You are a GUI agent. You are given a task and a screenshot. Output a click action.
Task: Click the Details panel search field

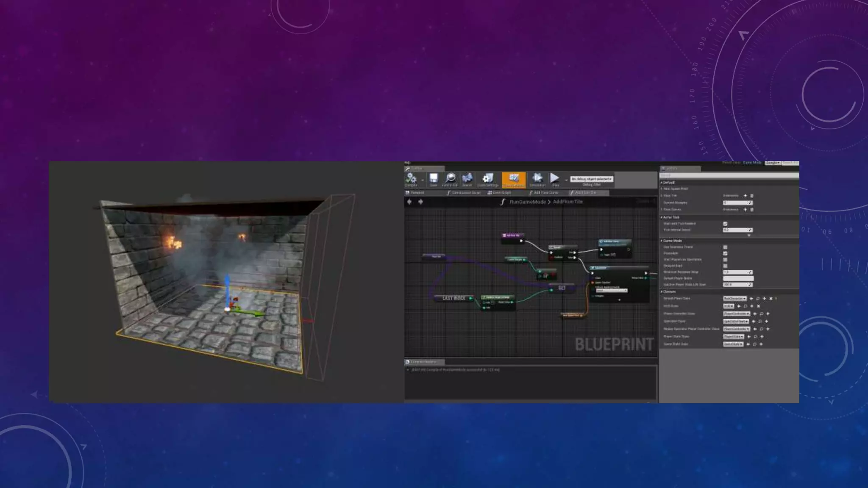729,175
